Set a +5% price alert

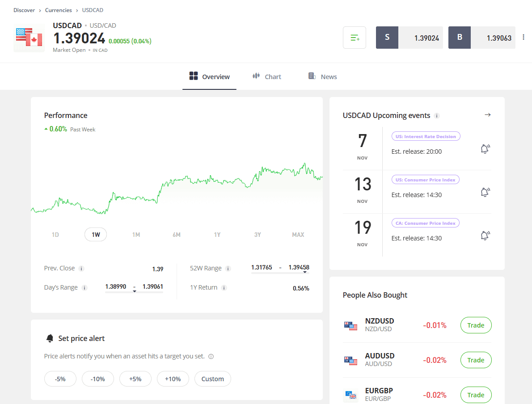click(135, 379)
